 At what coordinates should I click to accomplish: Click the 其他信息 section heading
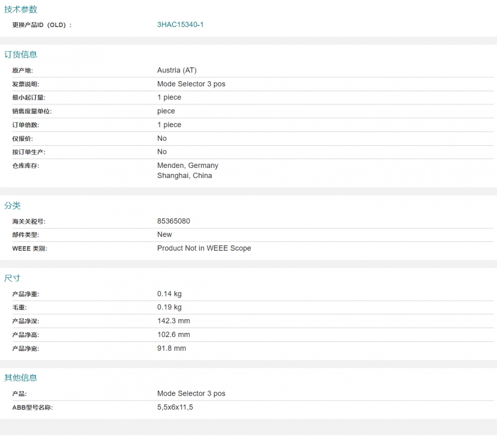pyautogui.click(x=21, y=378)
